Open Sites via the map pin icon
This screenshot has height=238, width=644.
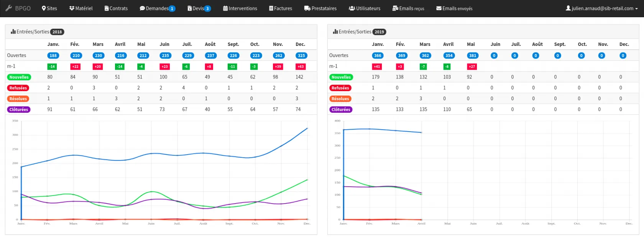(x=44, y=8)
